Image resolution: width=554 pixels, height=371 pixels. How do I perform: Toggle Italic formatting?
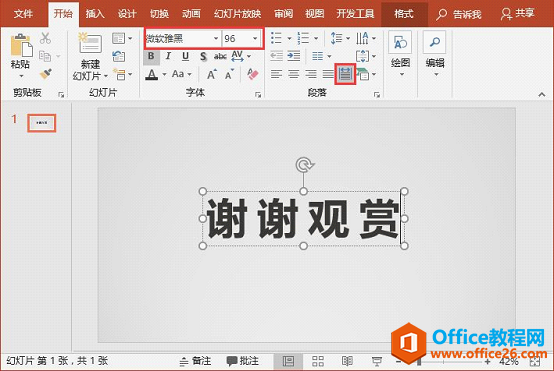tap(168, 56)
